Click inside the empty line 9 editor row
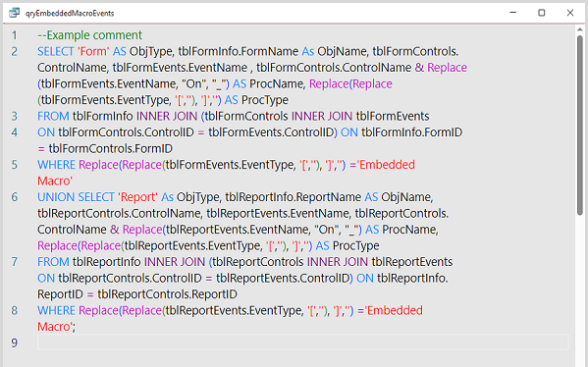The width and height of the screenshot is (588, 367). pos(303,342)
